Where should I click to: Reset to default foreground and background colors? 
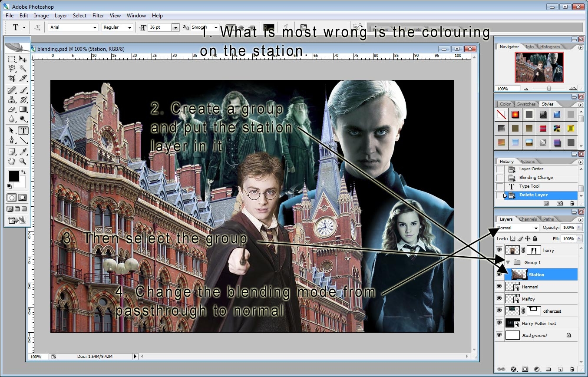(x=10, y=186)
